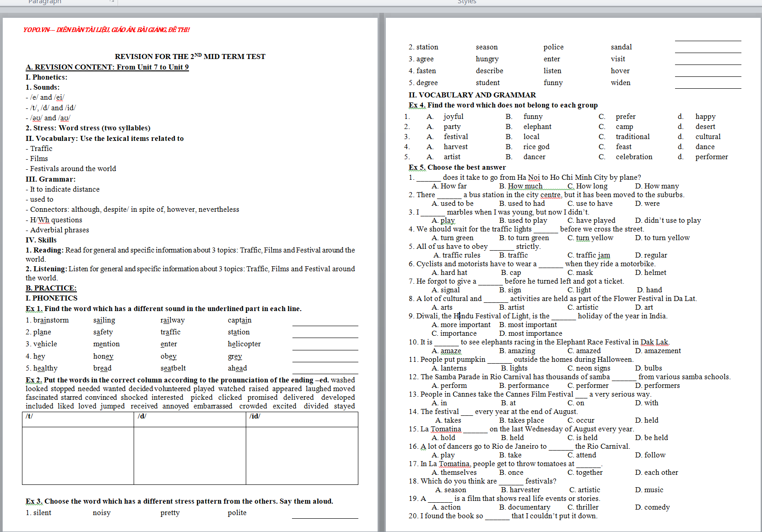Click the word 'helicopter' in Ex 1
762x532 pixels.
tap(244, 344)
